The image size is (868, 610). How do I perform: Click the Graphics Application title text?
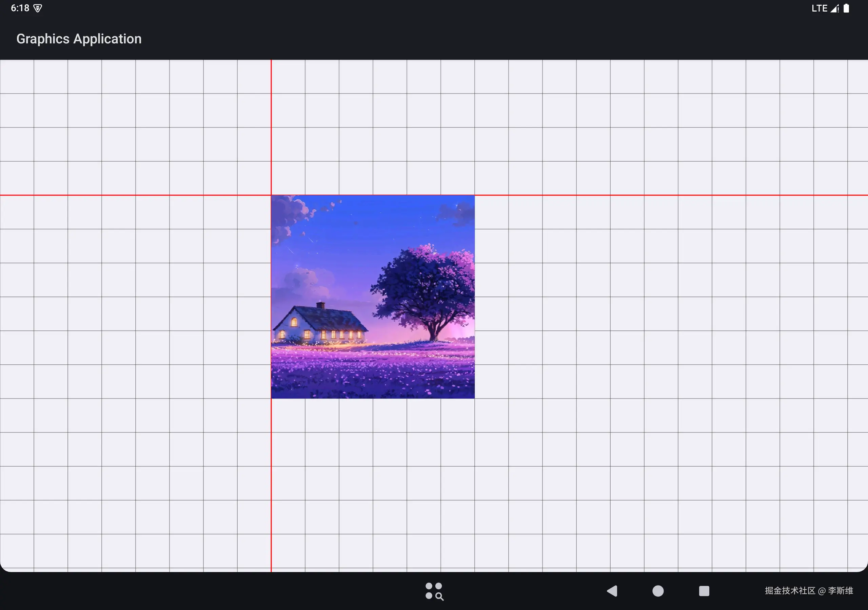tap(79, 39)
